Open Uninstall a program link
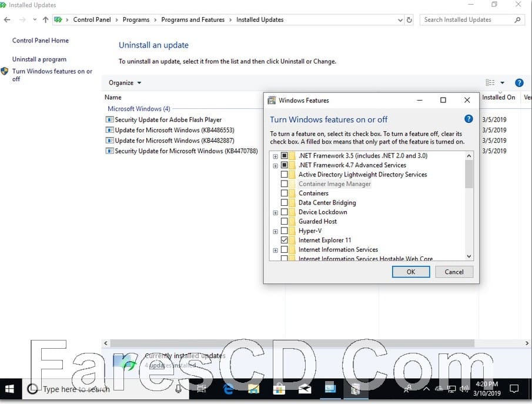Image resolution: width=532 pixels, height=404 pixels. pos(39,59)
